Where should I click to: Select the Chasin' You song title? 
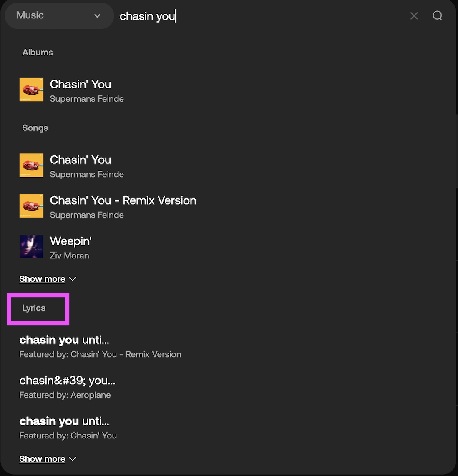pyautogui.click(x=81, y=160)
